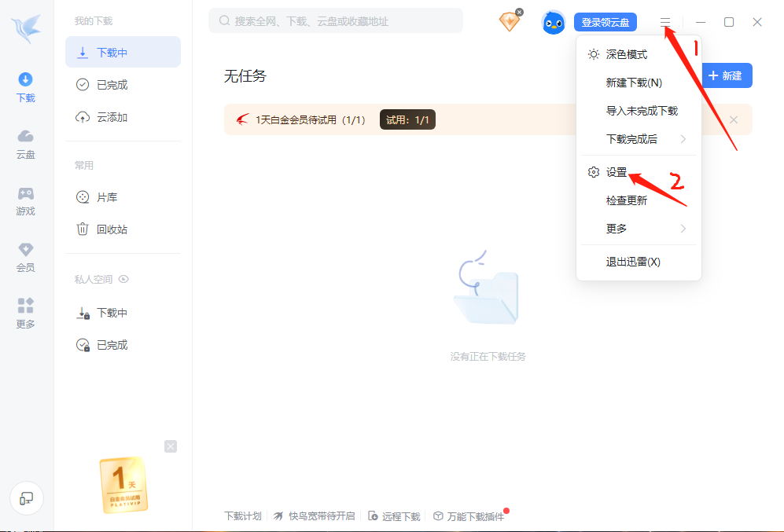Click the 登录领云盘 login button
This screenshot has height=532, width=784.
605,22
